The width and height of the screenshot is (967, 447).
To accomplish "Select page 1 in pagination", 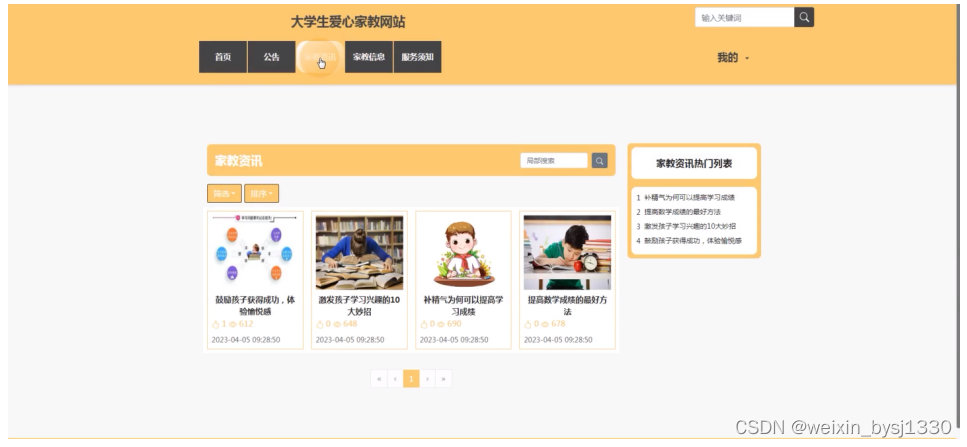I will (411, 379).
